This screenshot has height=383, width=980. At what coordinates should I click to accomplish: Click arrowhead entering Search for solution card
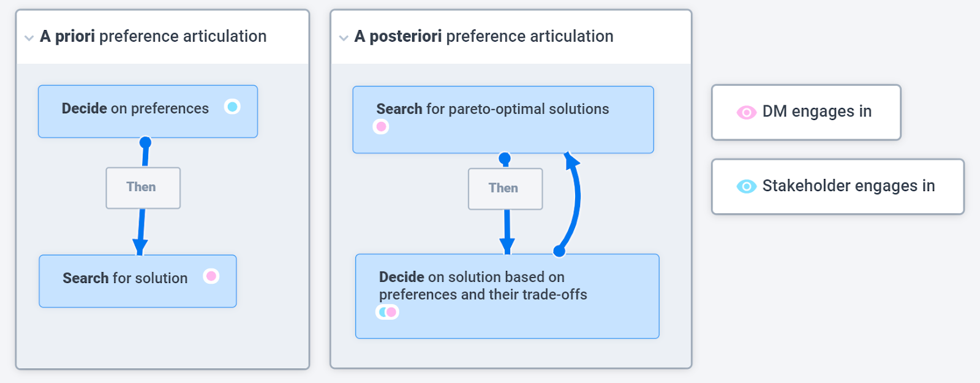[x=140, y=247]
